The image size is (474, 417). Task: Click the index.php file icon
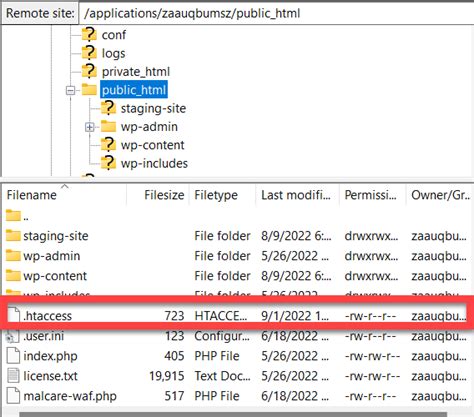tap(13, 356)
